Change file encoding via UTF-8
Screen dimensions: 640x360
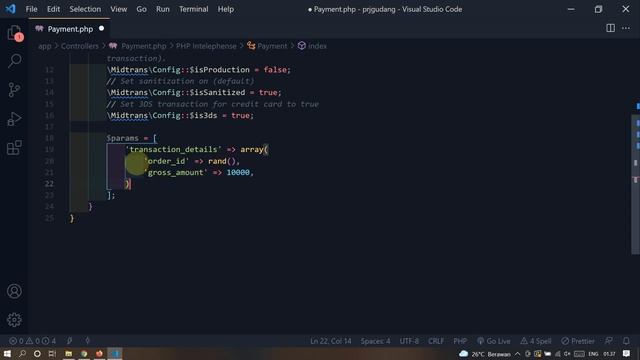(409, 341)
